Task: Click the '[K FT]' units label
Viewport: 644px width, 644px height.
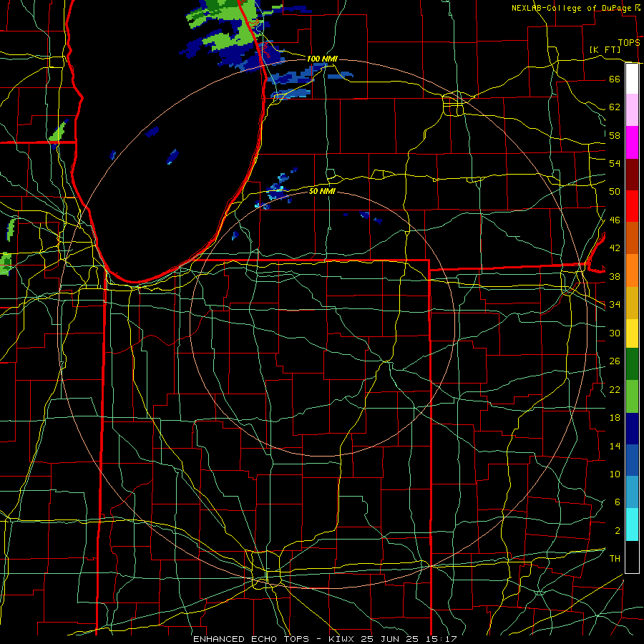Action: [x=605, y=49]
